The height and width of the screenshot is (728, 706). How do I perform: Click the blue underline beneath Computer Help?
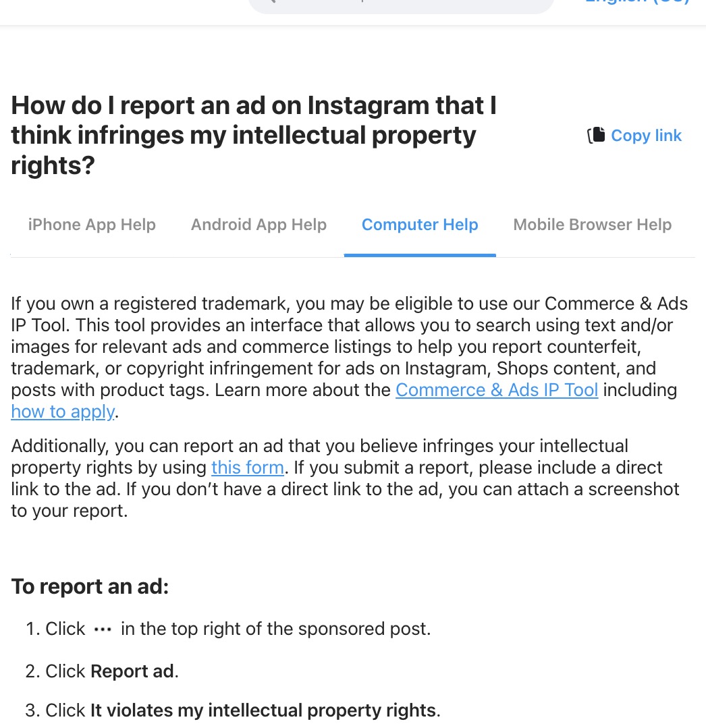420,255
